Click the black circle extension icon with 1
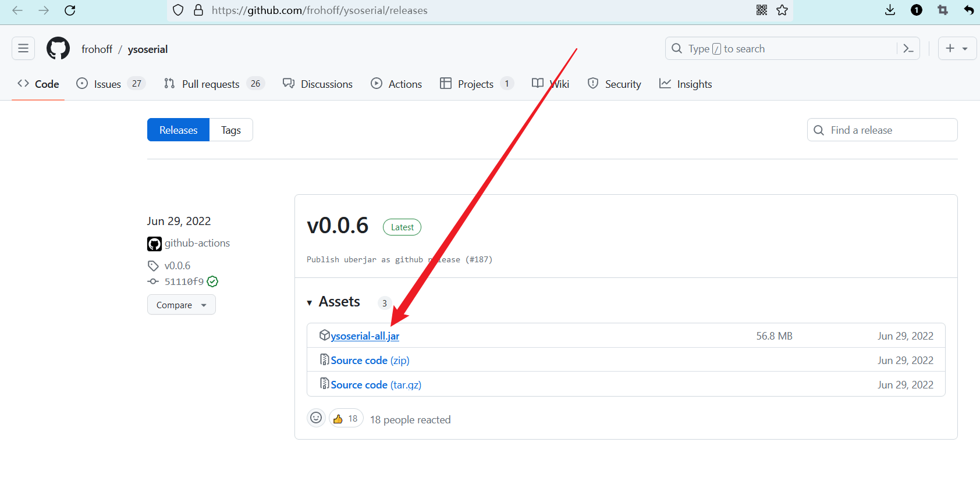Screen dimensions: 980x478 pyautogui.click(x=917, y=10)
